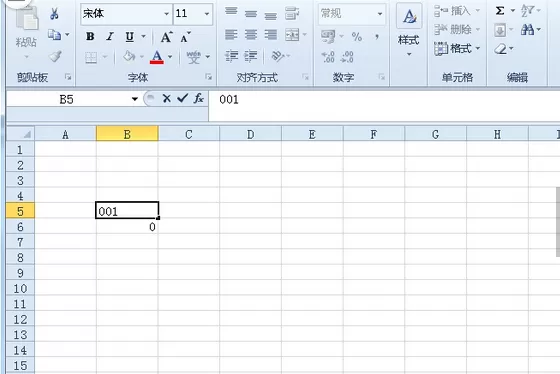Expand the borders dropdown arrow
Image resolution: width=560 pixels, height=374 pixels.
[x=105, y=57]
